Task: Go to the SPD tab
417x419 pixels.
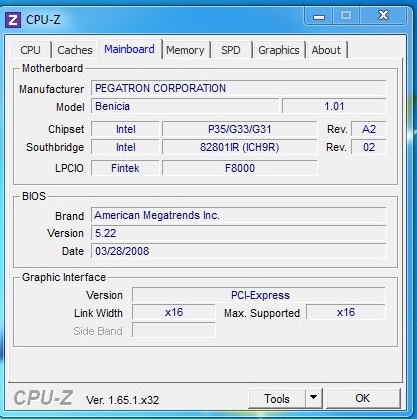Action: [x=231, y=50]
